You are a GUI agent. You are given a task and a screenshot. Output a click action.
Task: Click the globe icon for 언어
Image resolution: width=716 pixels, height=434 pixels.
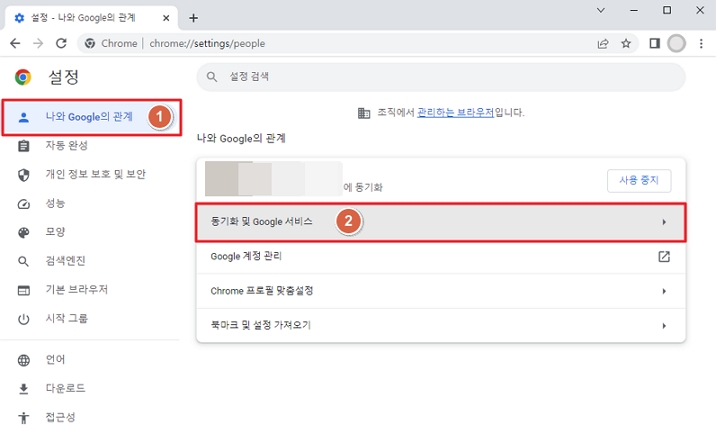tap(23, 360)
